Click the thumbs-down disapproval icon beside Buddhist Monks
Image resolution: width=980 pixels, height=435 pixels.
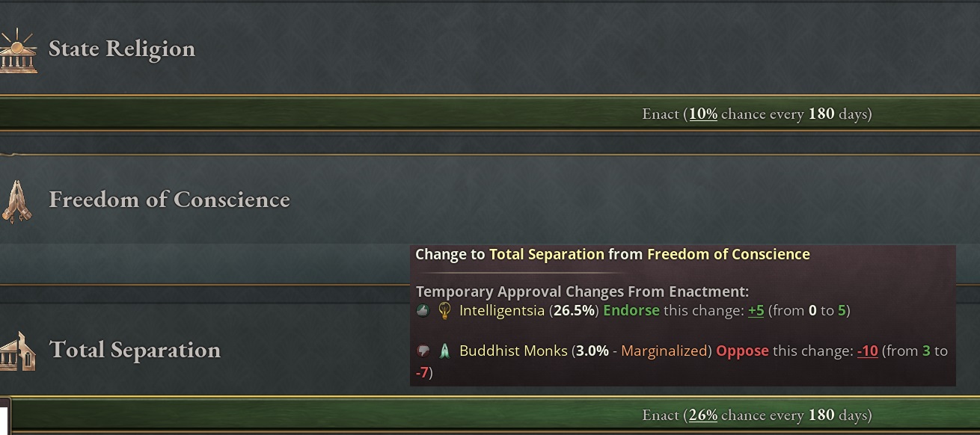point(423,351)
